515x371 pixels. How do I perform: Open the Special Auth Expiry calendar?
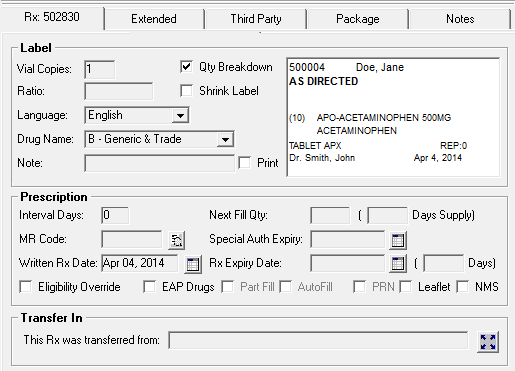point(398,240)
